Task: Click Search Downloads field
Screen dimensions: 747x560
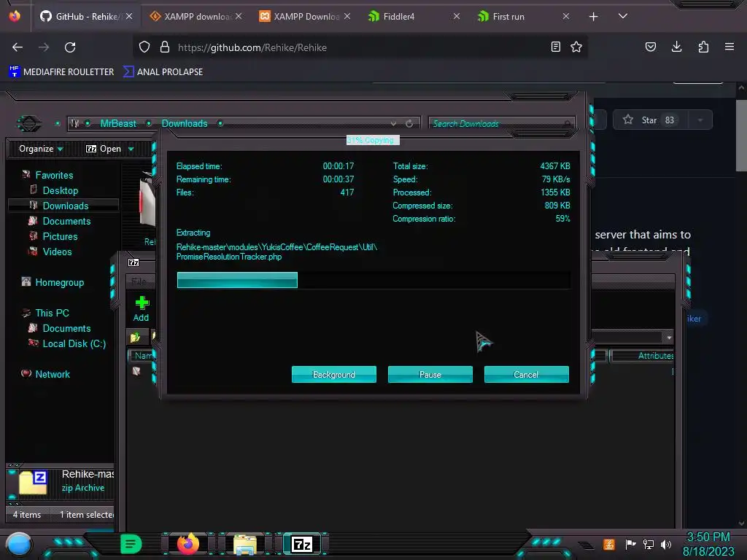Action: (502, 124)
